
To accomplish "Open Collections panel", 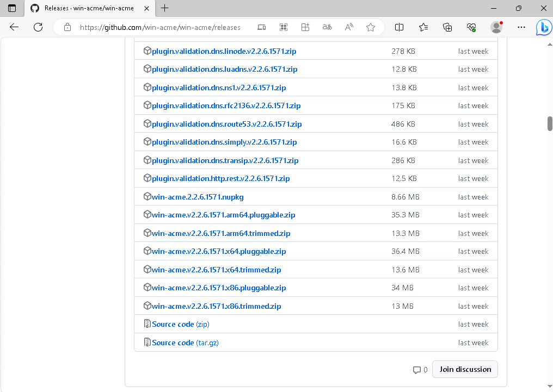I will pos(447,27).
